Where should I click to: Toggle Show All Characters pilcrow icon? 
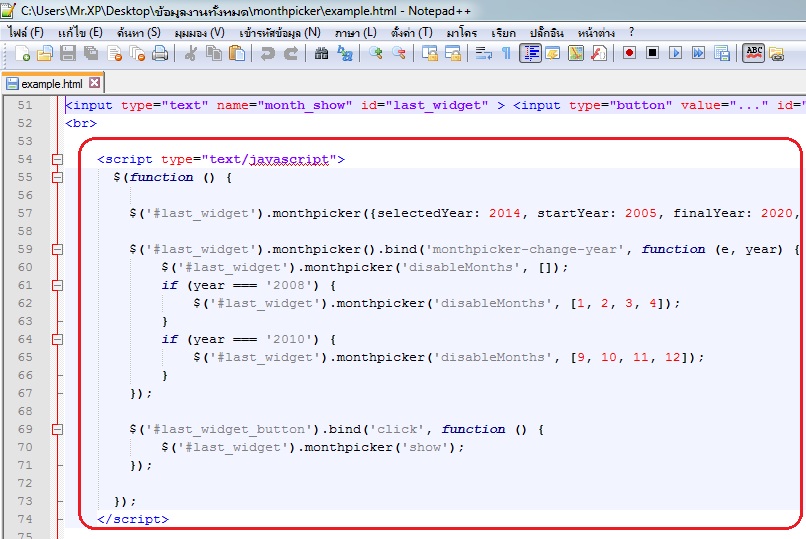(x=506, y=54)
